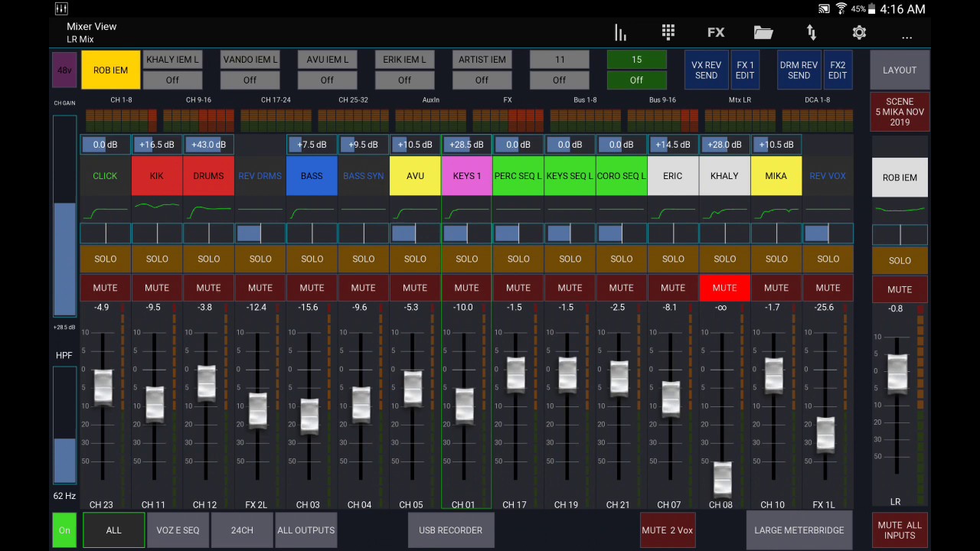Unmute the KHALY channel

coord(724,288)
